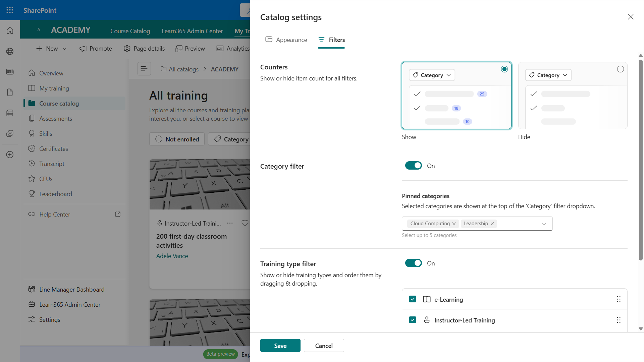This screenshot has height=362, width=644.
Task: Cancel the catalog settings changes
Action: pyautogui.click(x=323, y=346)
